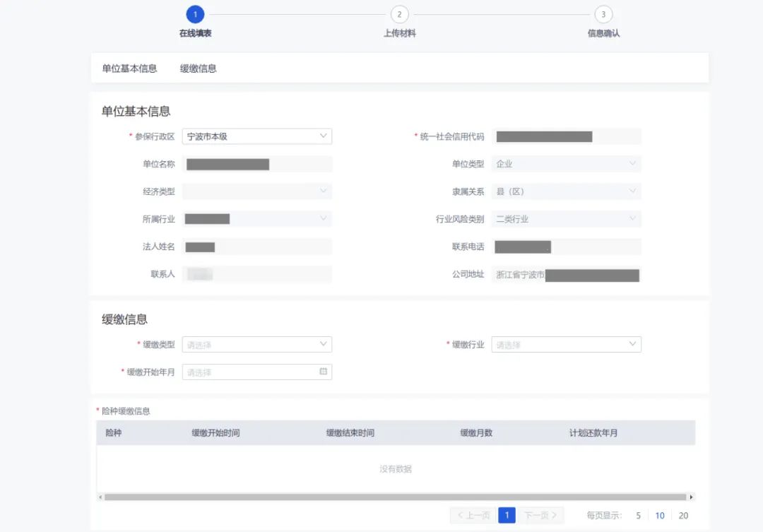Go to previous page 上一页
763x532 pixels.
473,516
